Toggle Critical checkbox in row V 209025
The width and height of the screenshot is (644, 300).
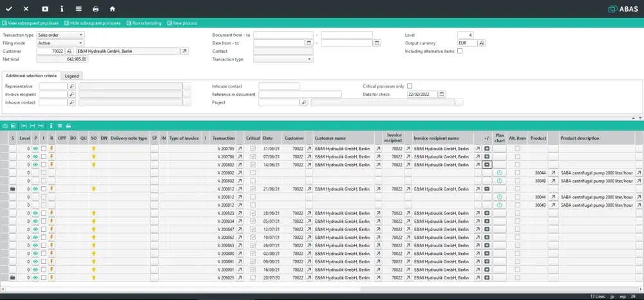pyautogui.click(x=253, y=278)
